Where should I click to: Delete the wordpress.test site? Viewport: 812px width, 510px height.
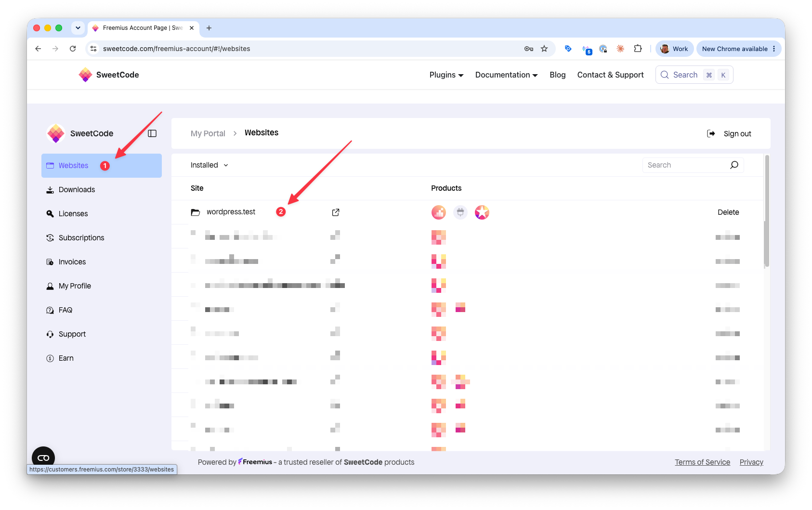click(x=728, y=212)
